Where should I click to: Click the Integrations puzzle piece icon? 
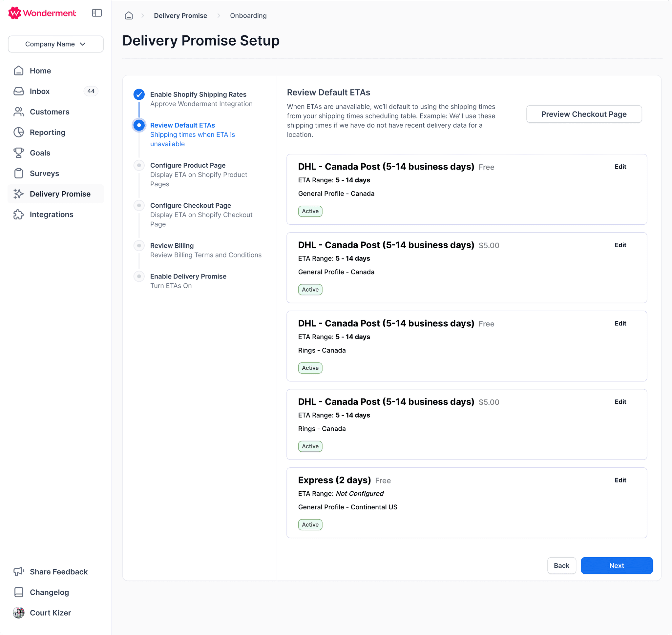coord(19,215)
